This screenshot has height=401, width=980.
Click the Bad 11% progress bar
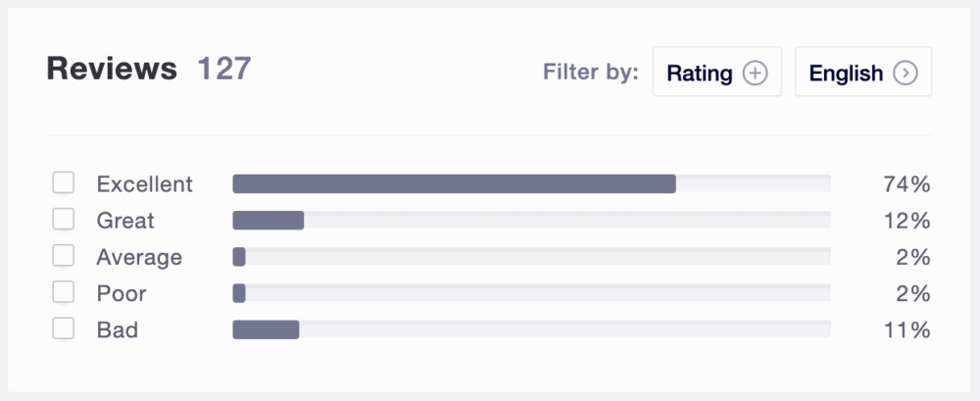[266, 329]
